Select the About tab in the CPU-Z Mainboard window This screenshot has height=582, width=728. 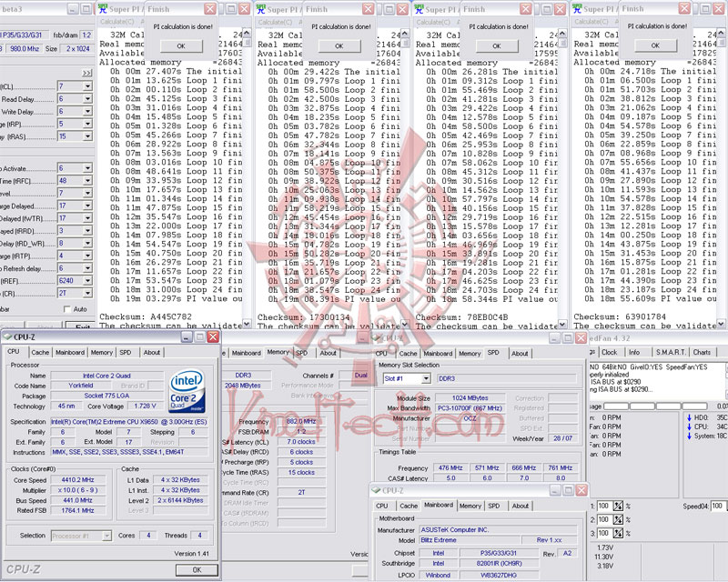click(x=520, y=506)
